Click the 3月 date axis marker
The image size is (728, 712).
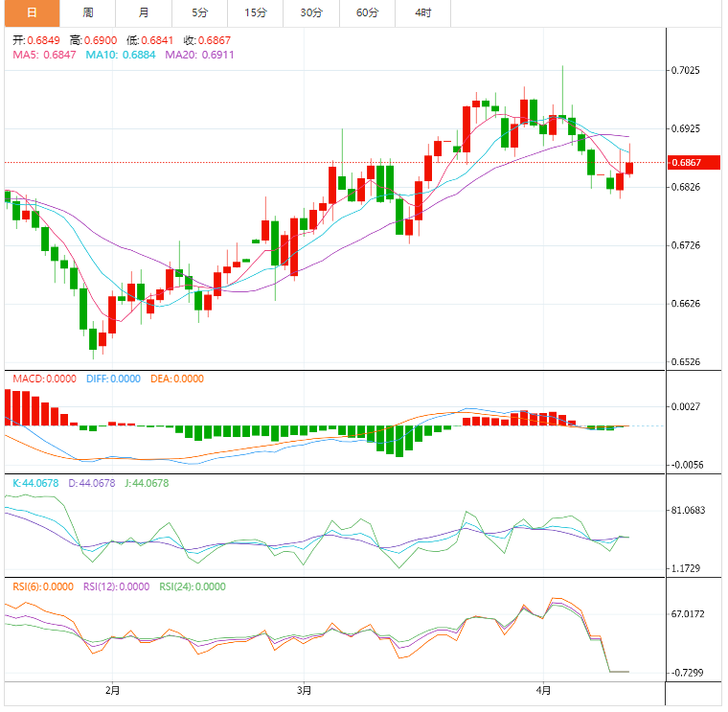coord(304,690)
